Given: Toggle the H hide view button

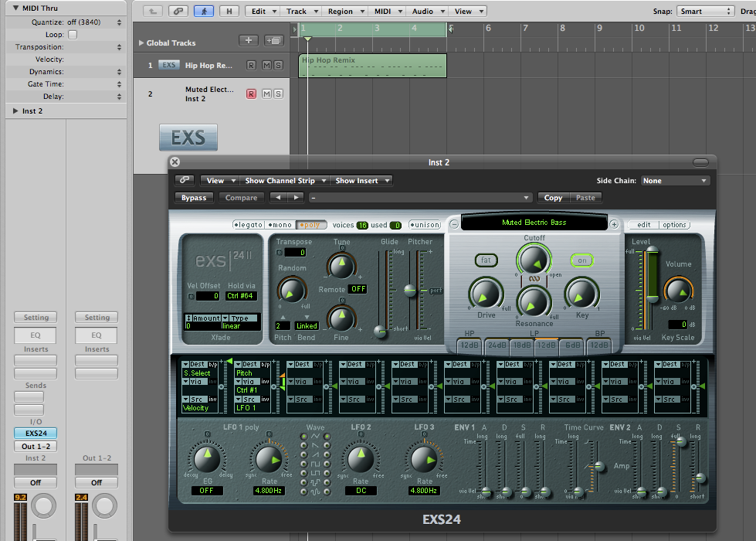Looking at the screenshot, I should (229, 11).
